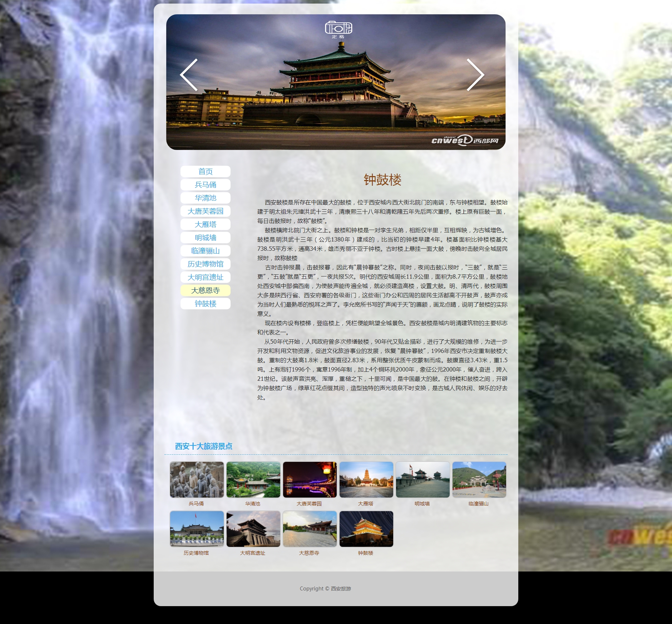Image resolution: width=672 pixels, height=624 pixels.
Task: View the 大唐芙蓉园 night scene thumbnail
Action: 310,479
